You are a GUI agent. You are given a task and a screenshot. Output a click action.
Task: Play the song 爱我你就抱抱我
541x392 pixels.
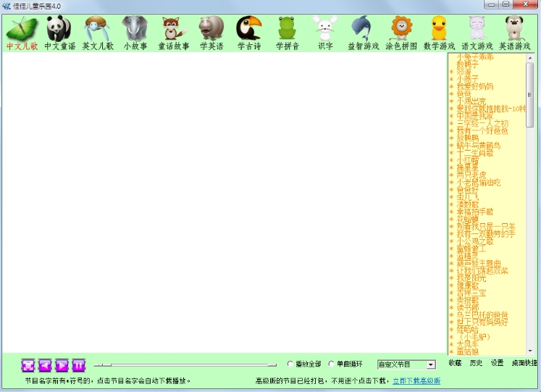(490, 109)
